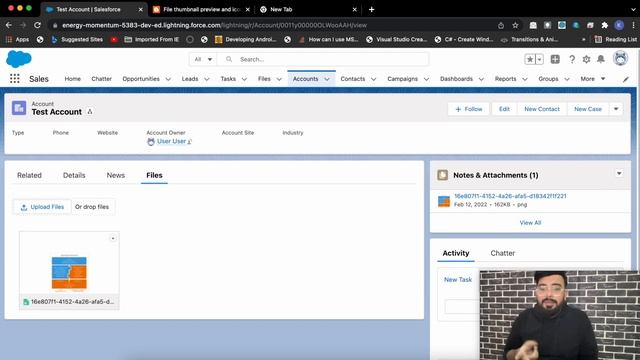640x360 pixels.
Task: Open the Groups nav tab
Action: [x=548, y=79]
